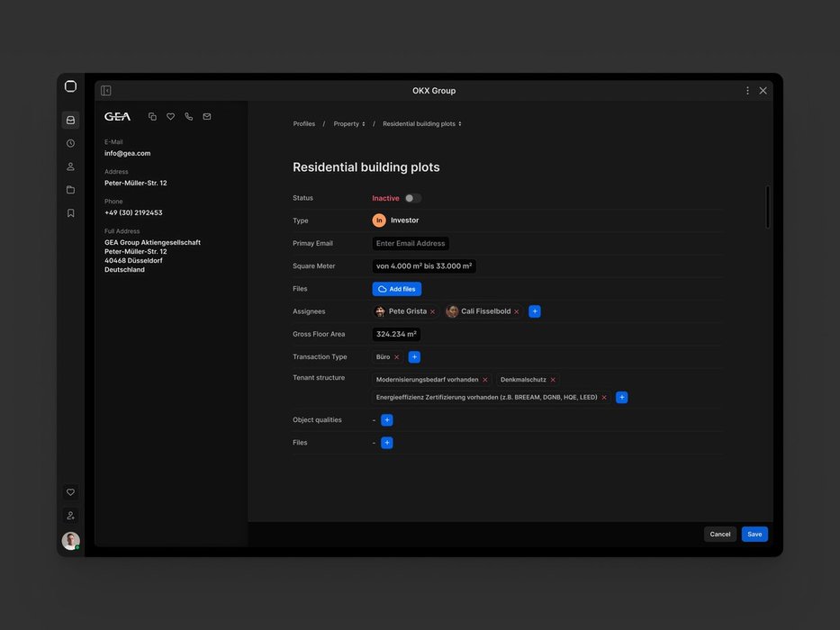Viewport: 840px width, 630px height.
Task: Toggle the Inactive status switch
Action: point(412,198)
